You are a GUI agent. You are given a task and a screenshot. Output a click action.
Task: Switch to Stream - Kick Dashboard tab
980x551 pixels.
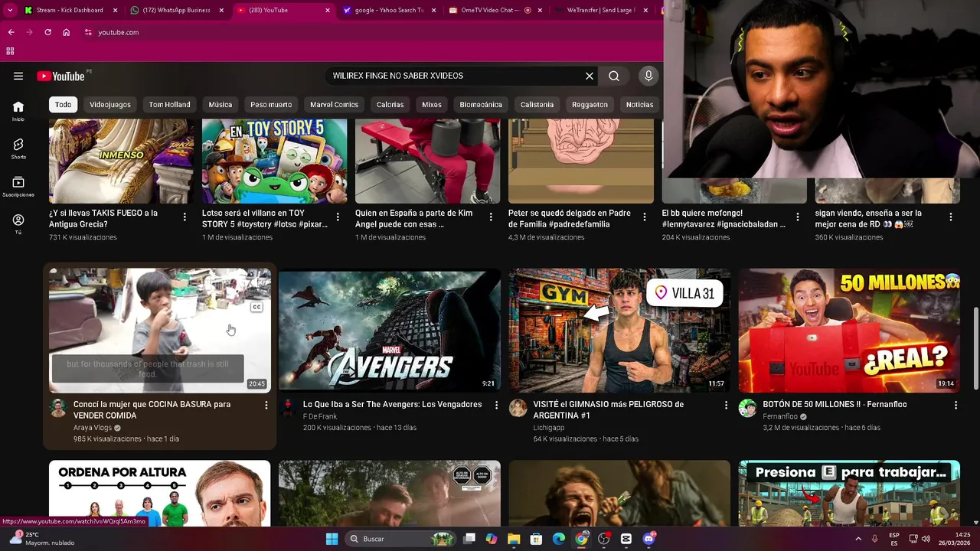[x=70, y=10]
